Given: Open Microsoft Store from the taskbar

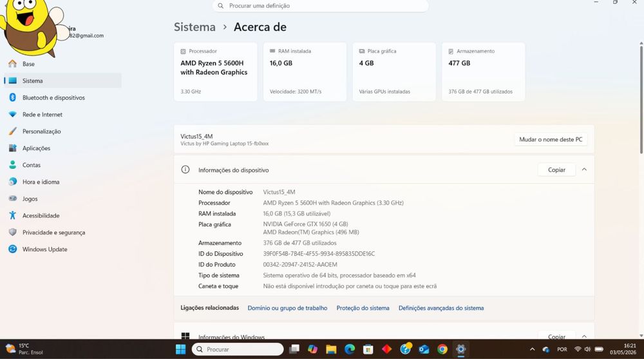Looking at the screenshot, I should pos(368,349).
